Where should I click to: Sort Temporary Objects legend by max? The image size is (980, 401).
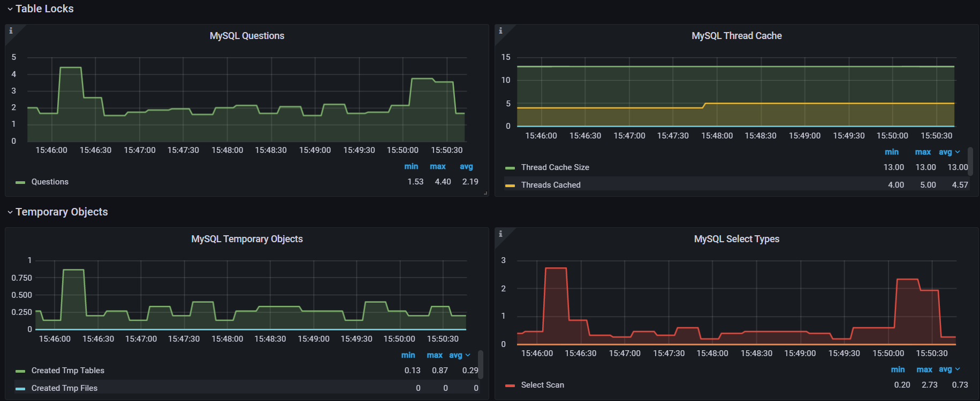tap(435, 355)
